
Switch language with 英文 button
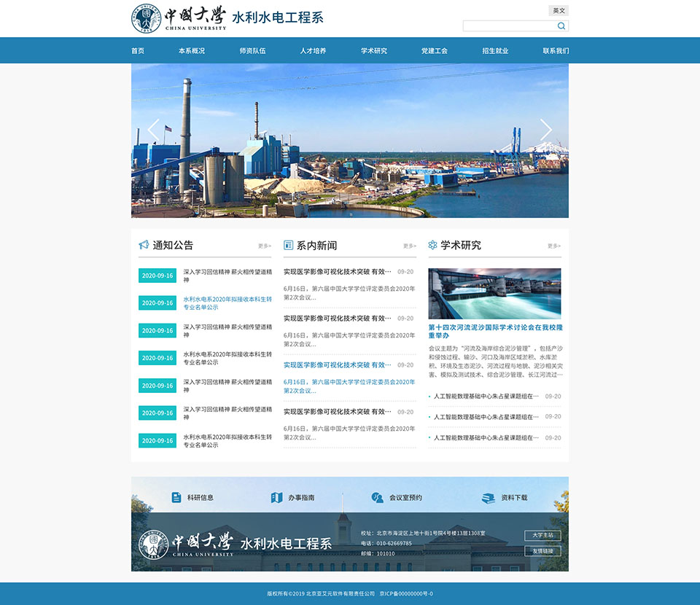[x=559, y=10]
